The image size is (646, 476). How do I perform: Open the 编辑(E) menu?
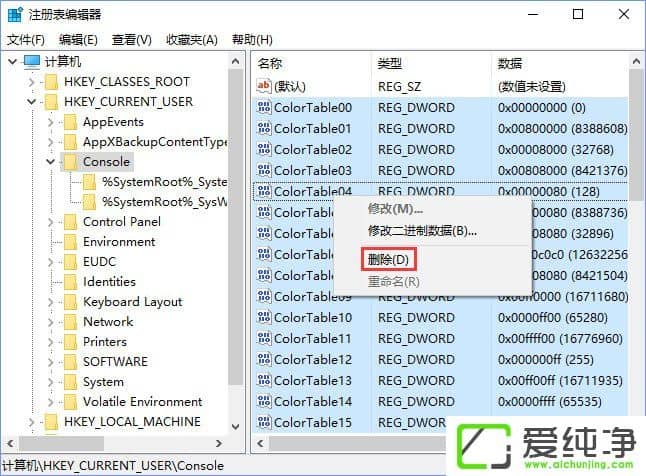[78, 40]
